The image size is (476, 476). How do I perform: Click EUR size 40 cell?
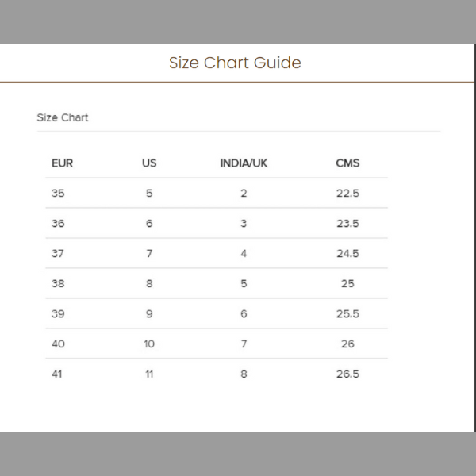[58, 344]
